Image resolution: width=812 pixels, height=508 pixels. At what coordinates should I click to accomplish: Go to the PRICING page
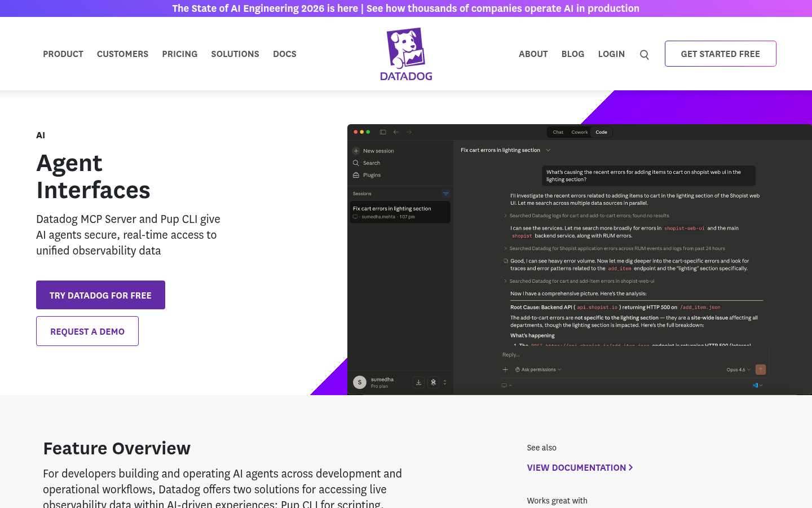coord(180,54)
